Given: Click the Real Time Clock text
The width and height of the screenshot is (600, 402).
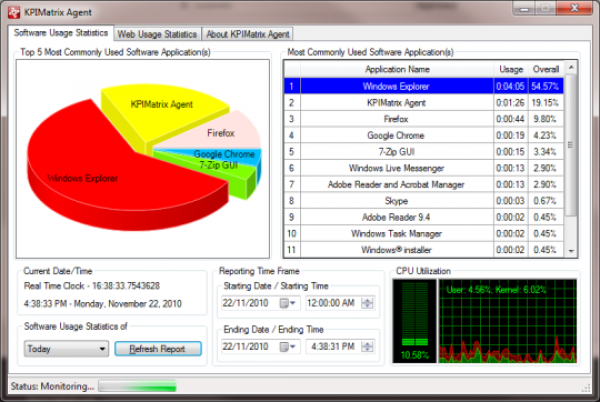Looking at the screenshot, I should 92,286.
